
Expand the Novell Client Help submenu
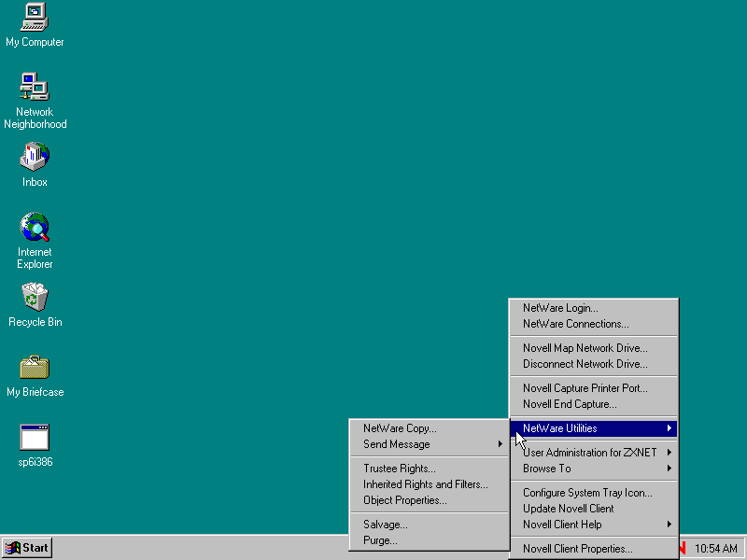(x=594, y=525)
